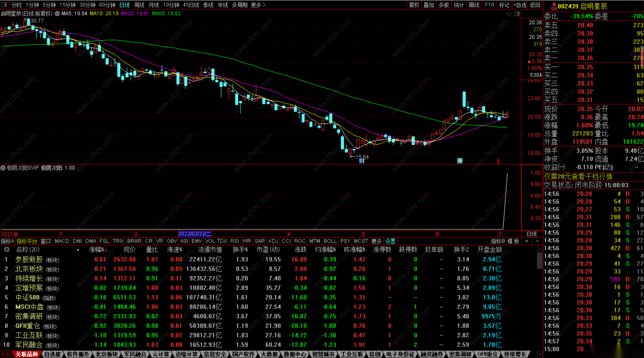Click the 停 suspension marker on the chart

[x=460, y=161]
